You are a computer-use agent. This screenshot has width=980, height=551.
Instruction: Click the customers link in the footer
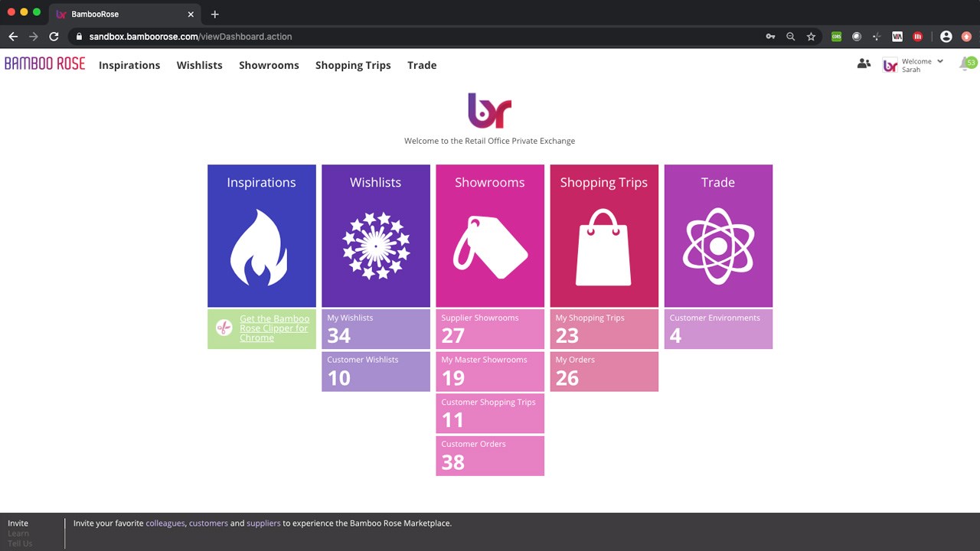coord(208,523)
